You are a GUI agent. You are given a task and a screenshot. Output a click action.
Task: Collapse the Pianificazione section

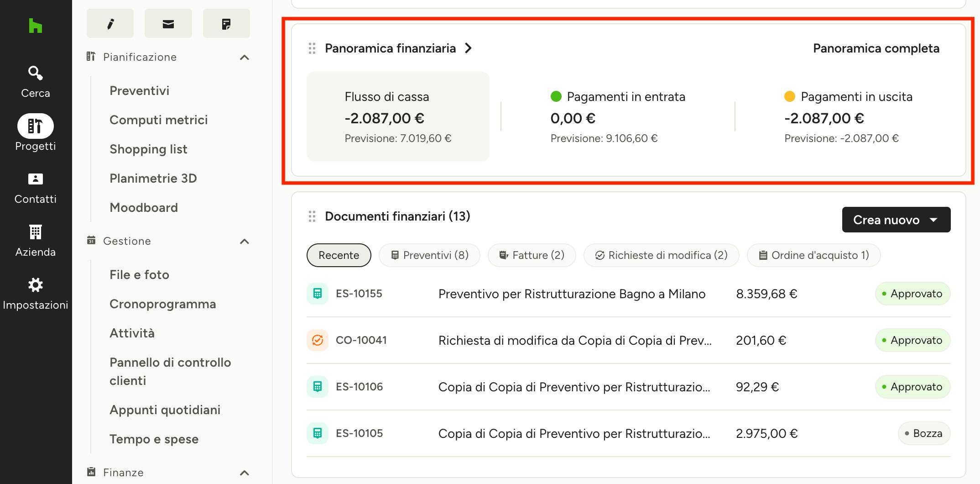pos(245,58)
